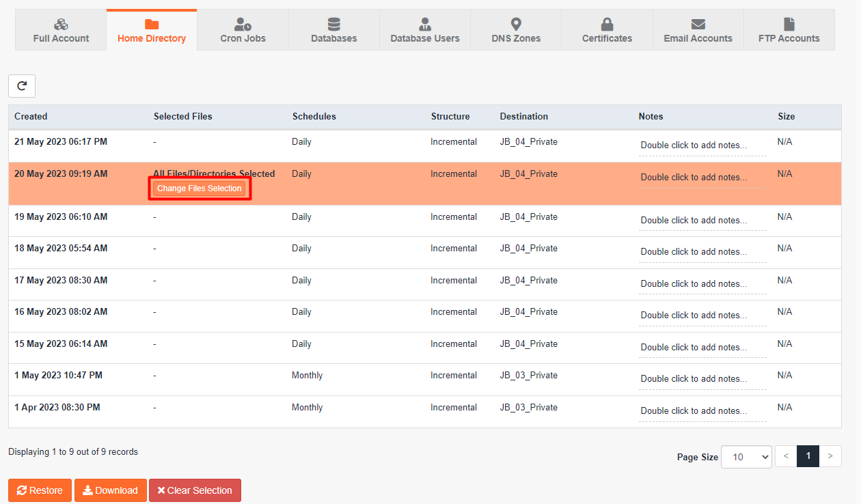The height and width of the screenshot is (504, 861).
Task: Open the Page Size dropdown
Action: pyautogui.click(x=748, y=457)
